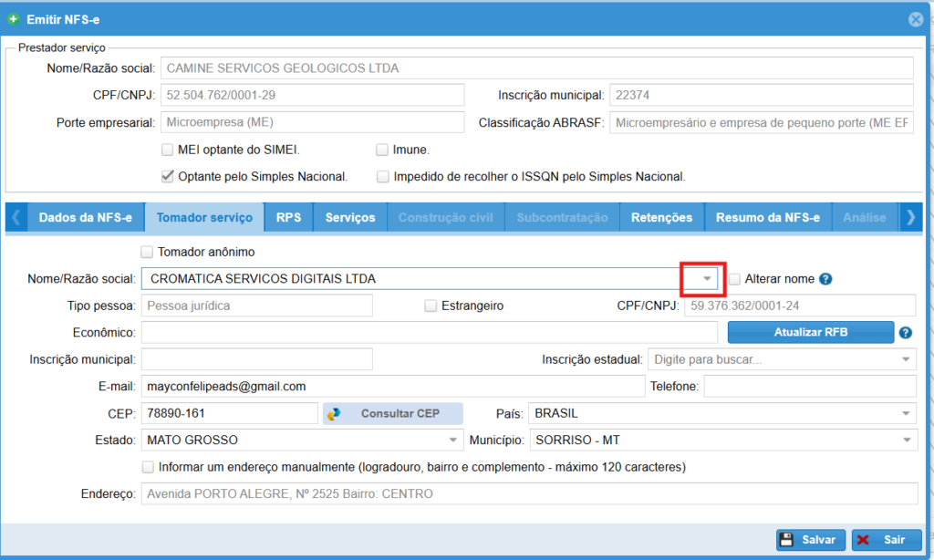Viewport: 934px width, 560px height.
Task: Expand the País dropdown showing BRASIL
Action: pos(907,413)
